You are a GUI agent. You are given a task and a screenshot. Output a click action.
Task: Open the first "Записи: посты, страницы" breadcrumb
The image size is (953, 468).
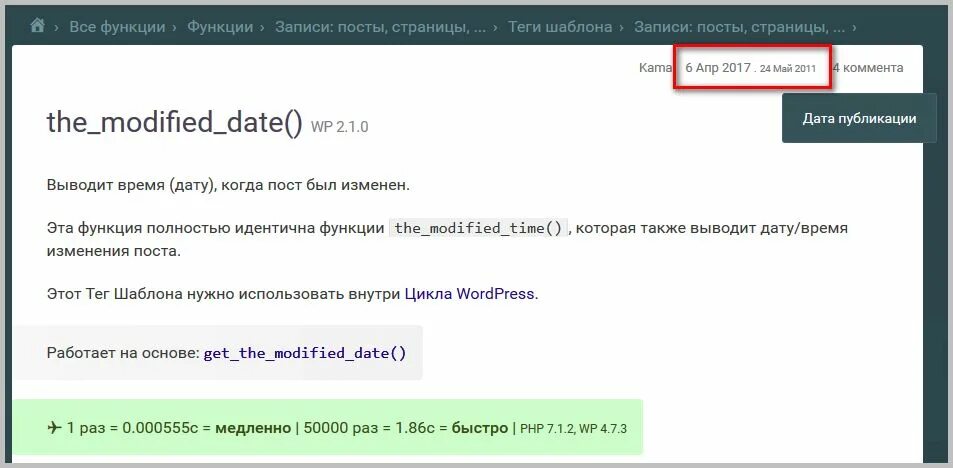point(380,27)
